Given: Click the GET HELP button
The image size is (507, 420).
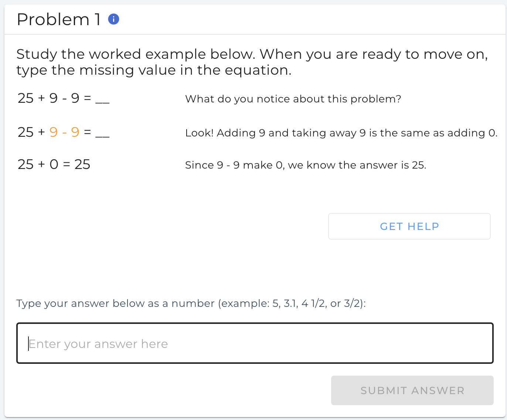Looking at the screenshot, I should pyautogui.click(x=409, y=226).
